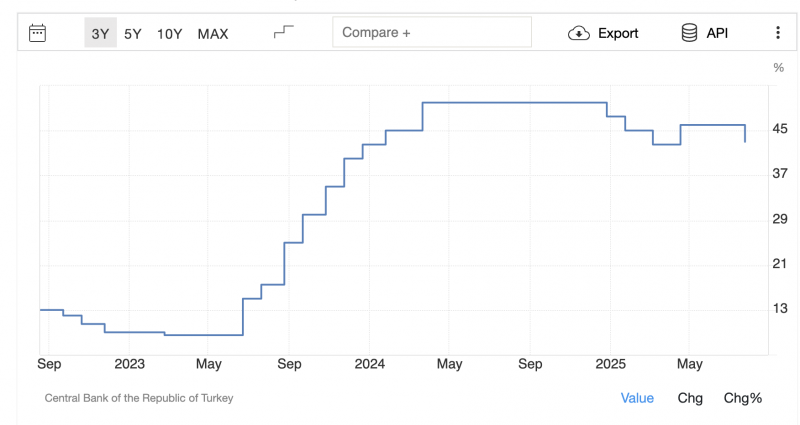Show the 10Y time range
Viewport: 800px width, 425px height.
pyautogui.click(x=170, y=33)
